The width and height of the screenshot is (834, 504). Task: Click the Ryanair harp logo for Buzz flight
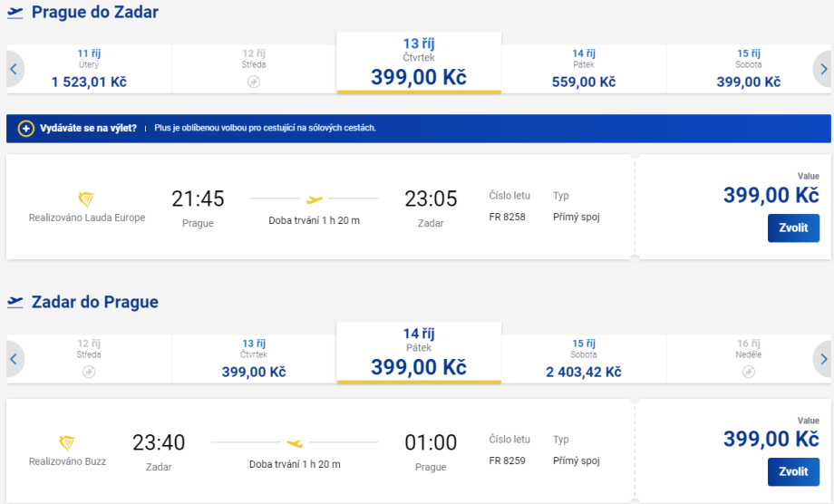pyautogui.click(x=68, y=443)
